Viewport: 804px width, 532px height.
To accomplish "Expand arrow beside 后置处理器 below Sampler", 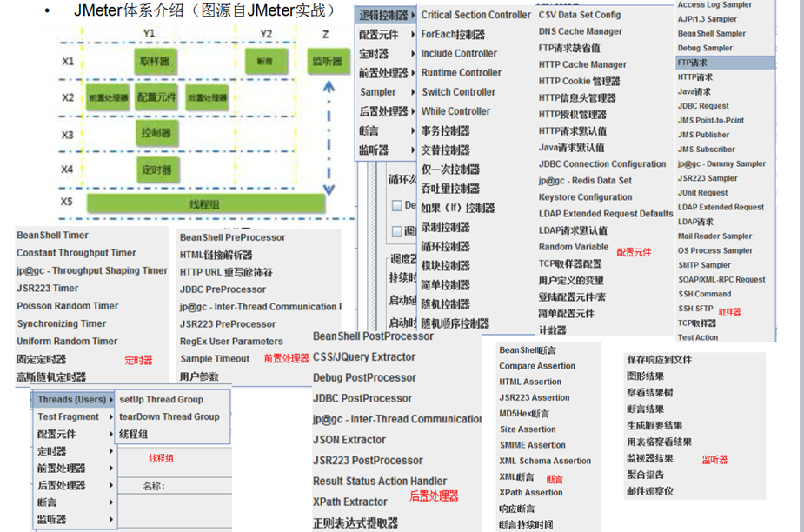I will (x=413, y=111).
